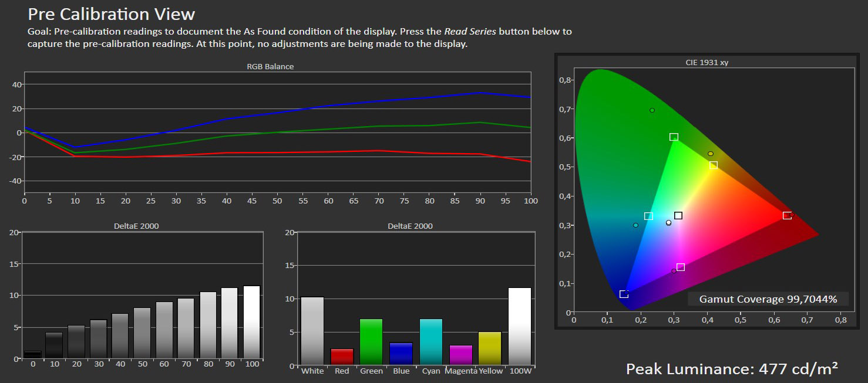
Task: Click the Blue DeltaE color bar
Action: tap(401, 354)
